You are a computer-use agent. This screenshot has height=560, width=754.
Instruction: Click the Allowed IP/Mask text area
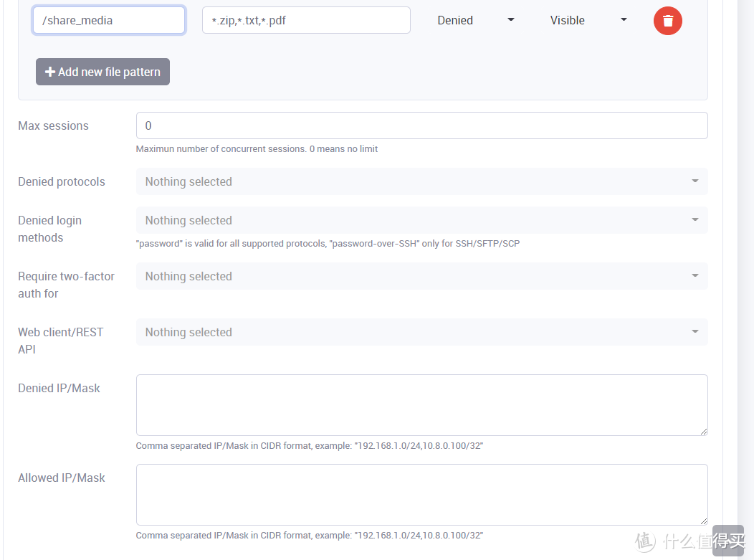coord(421,495)
